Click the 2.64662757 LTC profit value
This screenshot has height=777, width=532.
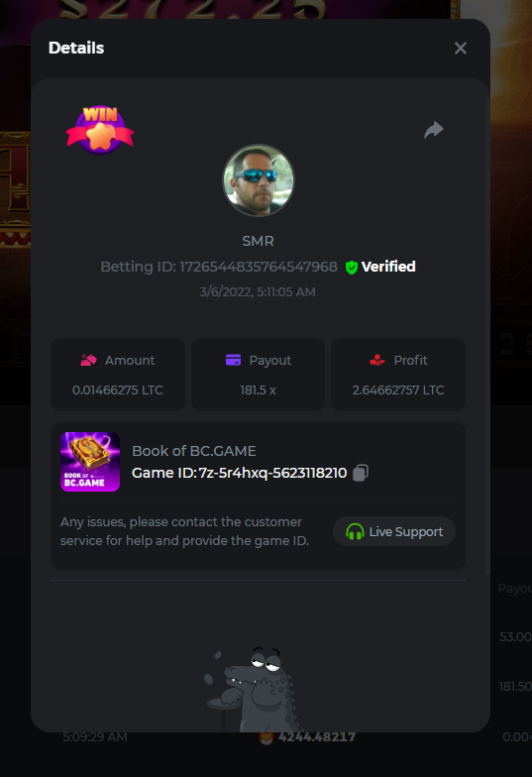point(398,390)
